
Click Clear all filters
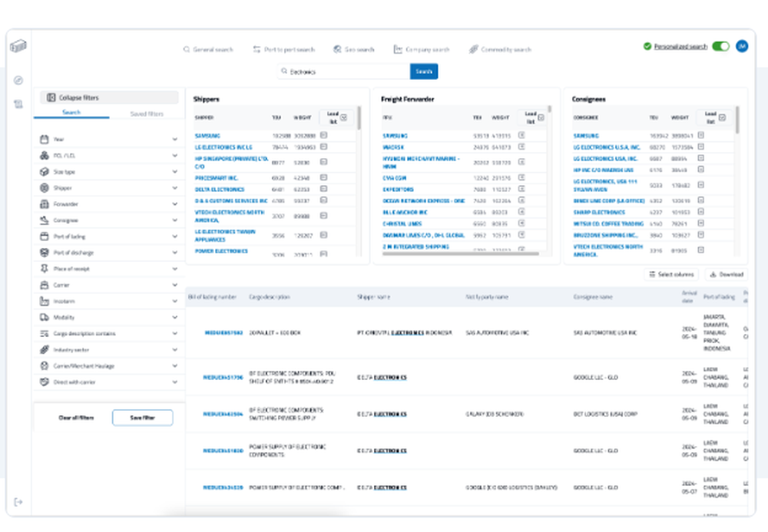76,418
